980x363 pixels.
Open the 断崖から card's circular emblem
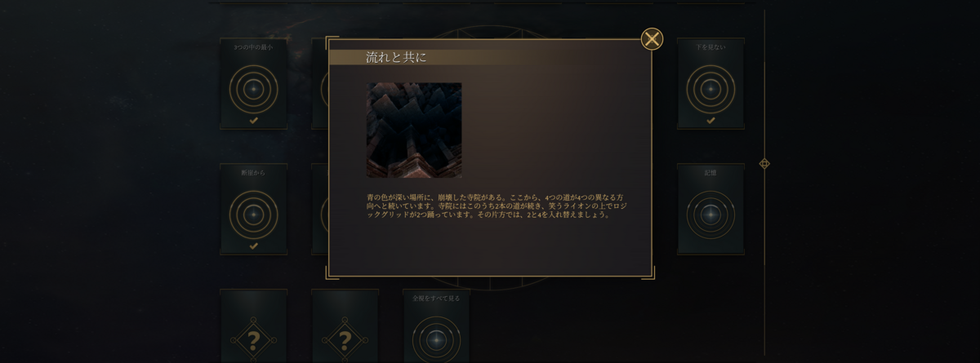[x=253, y=214]
